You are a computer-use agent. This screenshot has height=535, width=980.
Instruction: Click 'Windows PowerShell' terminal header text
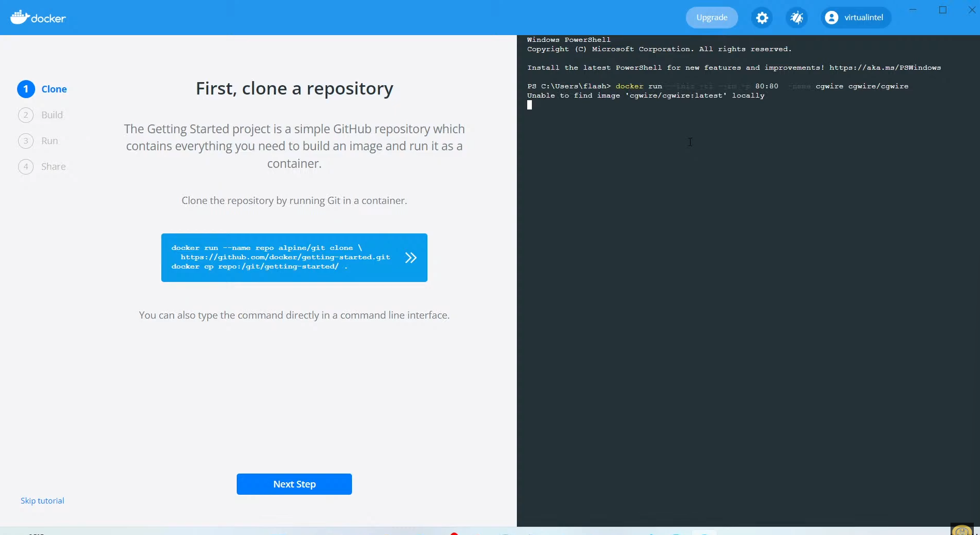click(569, 40)
